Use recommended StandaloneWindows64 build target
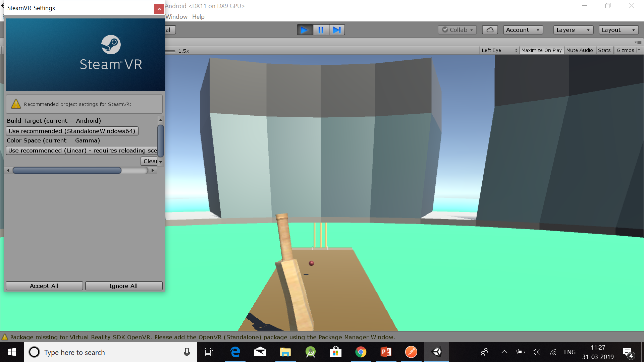The height and width of the screenshot is (362, 644). tap(72, 131)
